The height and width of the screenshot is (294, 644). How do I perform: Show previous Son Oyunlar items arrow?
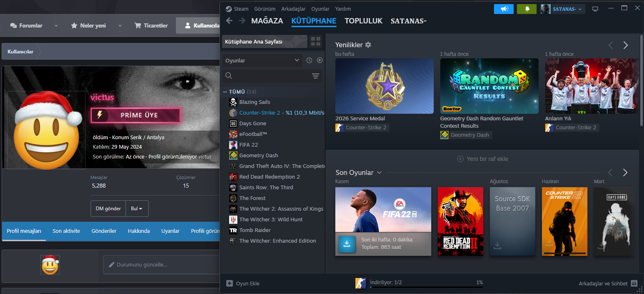tap(611, 172)
